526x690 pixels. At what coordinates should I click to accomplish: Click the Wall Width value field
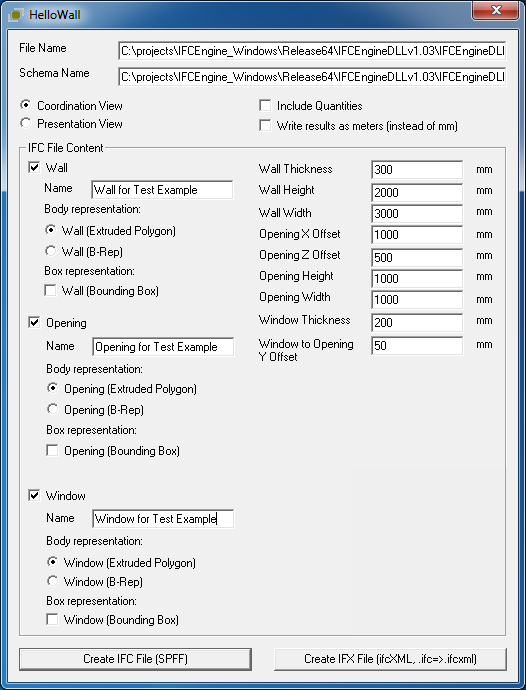click(417, 213)
